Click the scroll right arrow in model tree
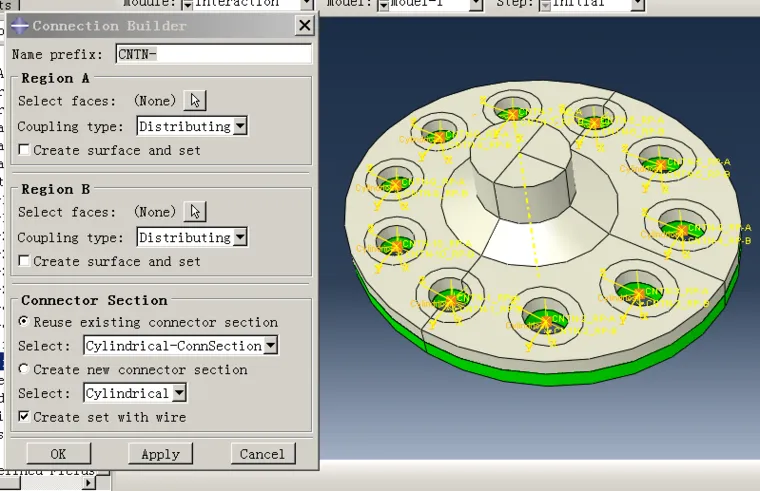 coord(88,483)
